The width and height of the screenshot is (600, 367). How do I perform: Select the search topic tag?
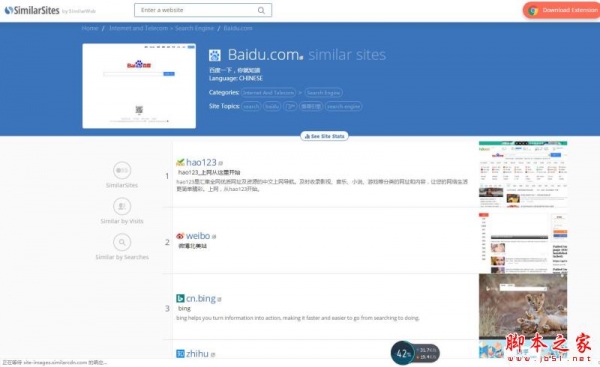click(251, 106)
